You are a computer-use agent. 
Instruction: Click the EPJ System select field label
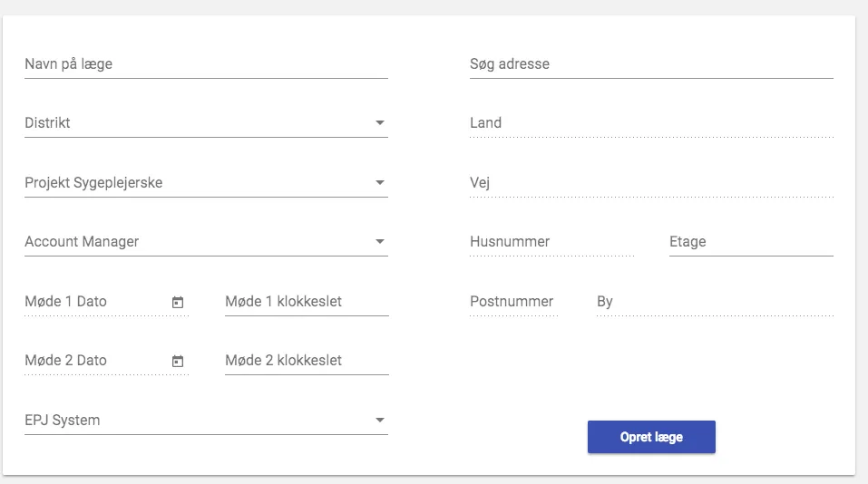tap(63, 421)
